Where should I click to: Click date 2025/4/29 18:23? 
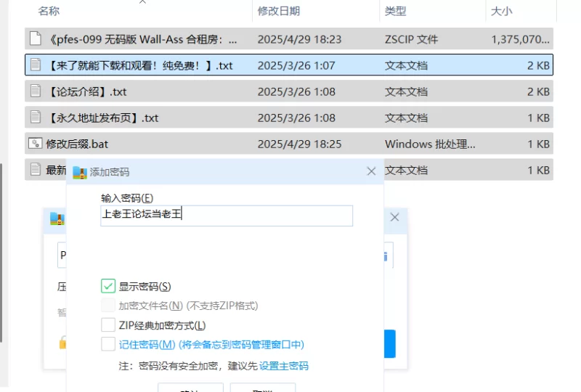pos(299,39)
